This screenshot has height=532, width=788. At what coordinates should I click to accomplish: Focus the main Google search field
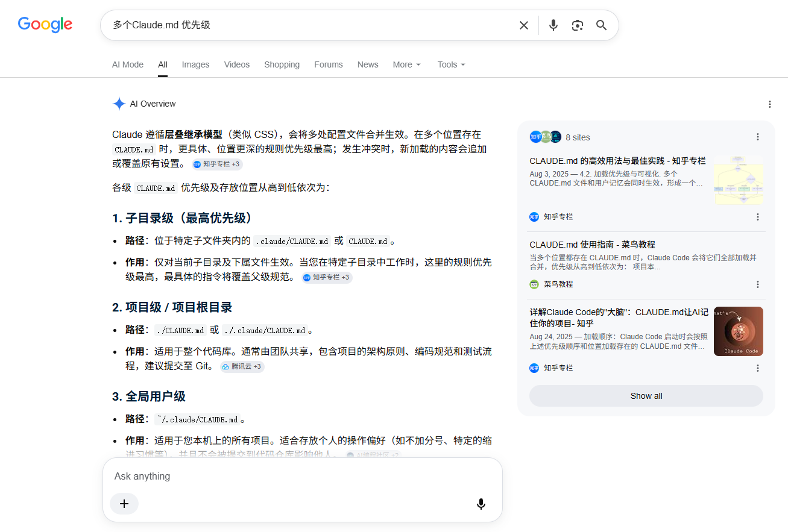click(310, 25)
